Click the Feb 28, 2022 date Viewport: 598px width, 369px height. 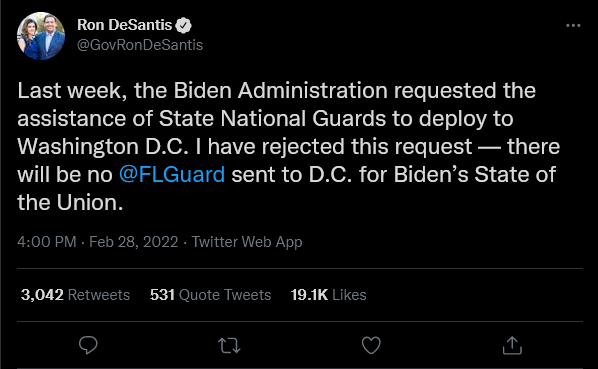click(x=133, y=242)
